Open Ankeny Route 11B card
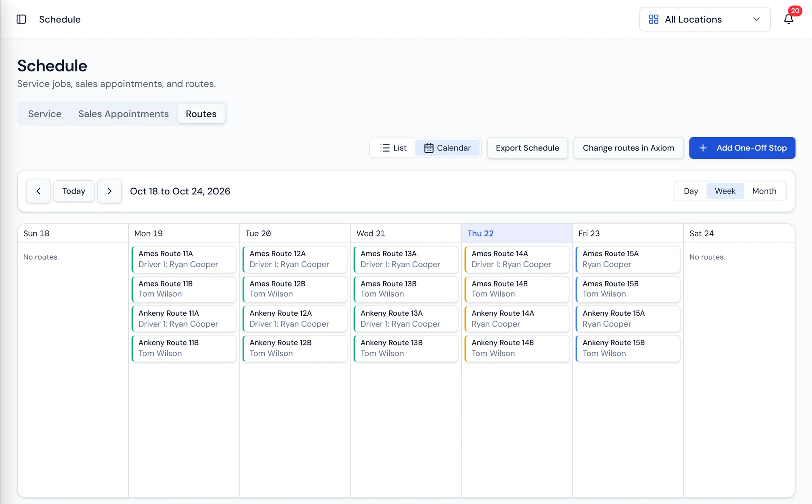This screenshot has height=504, width=812. 184,348
